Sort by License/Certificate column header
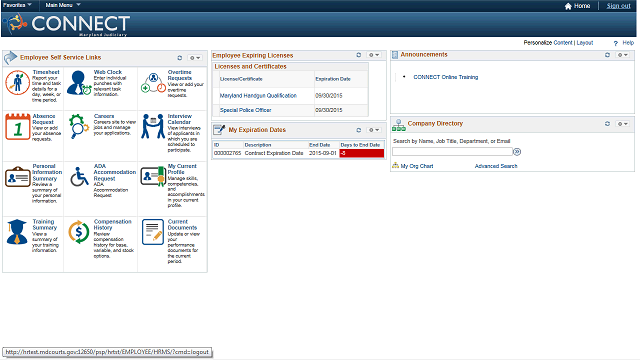Image resolution: width=640 pixels, height=360 pixels. pyautogui.click(x=241, y=79)
